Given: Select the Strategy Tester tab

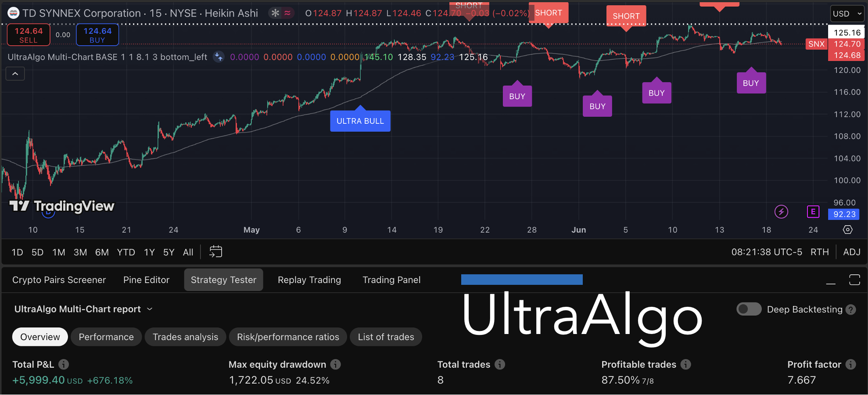Looking at the screenshot, I should 224,280.
